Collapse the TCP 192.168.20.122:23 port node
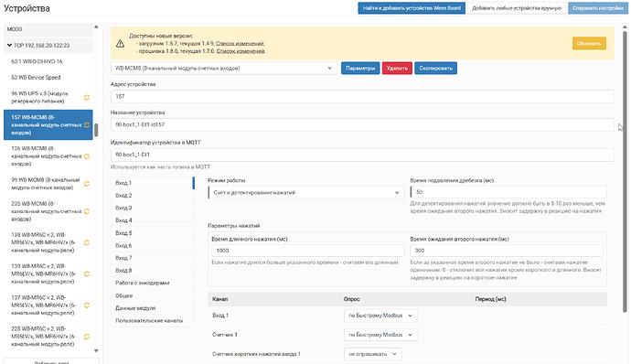631x364 pixels. (9, 46)
